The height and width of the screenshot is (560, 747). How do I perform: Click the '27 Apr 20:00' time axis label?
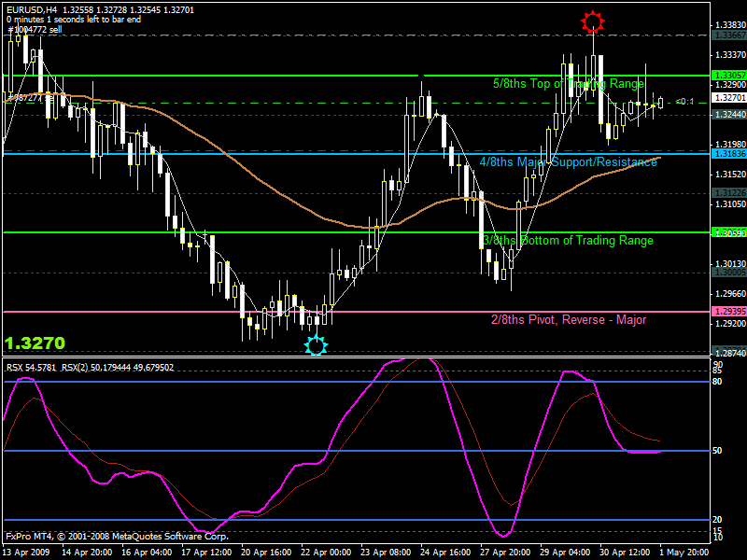tap(505, 553)
